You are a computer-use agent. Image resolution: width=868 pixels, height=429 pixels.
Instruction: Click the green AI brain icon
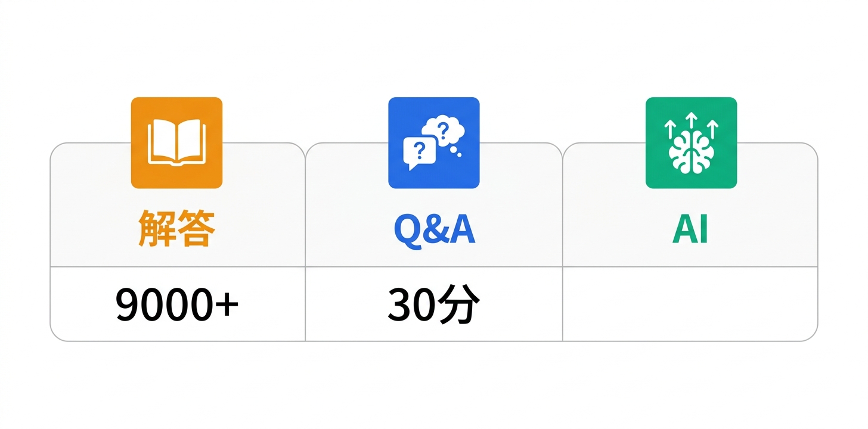[691, 143]
